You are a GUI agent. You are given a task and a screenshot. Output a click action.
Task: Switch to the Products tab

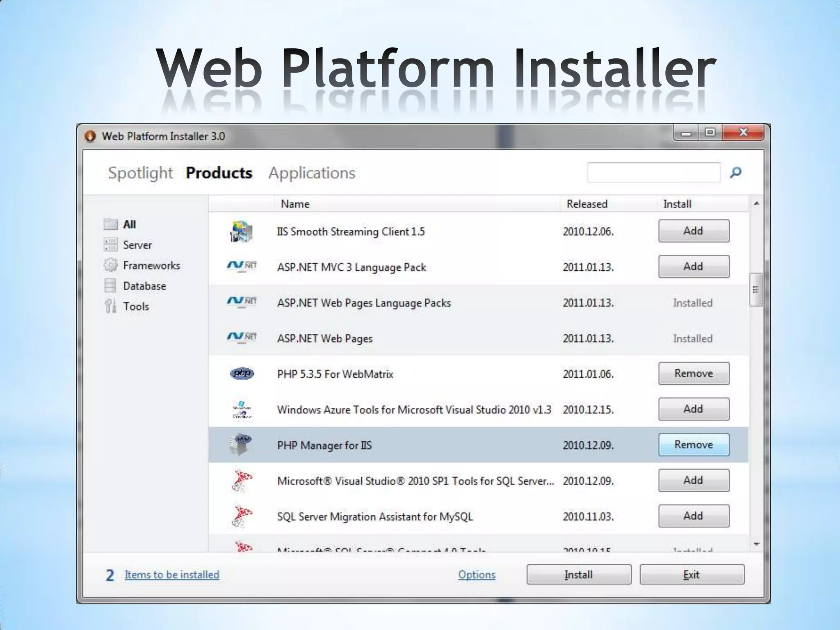coord(219,173)
